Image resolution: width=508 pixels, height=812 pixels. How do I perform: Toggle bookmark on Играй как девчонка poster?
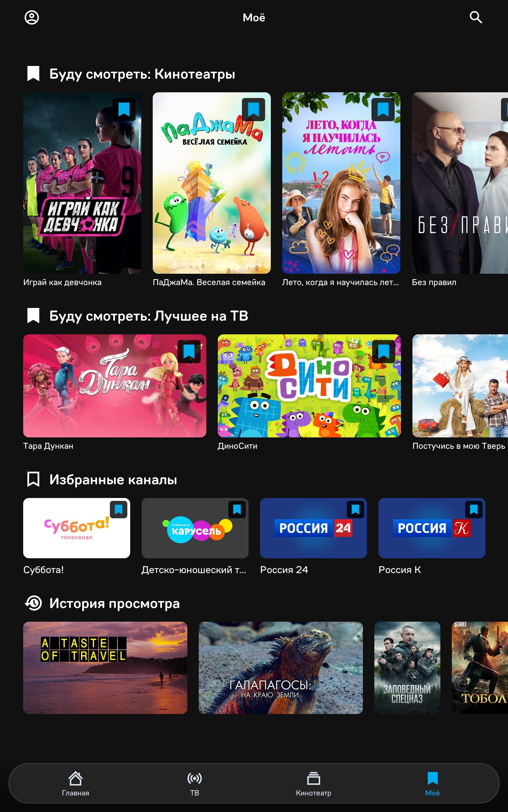124,109
